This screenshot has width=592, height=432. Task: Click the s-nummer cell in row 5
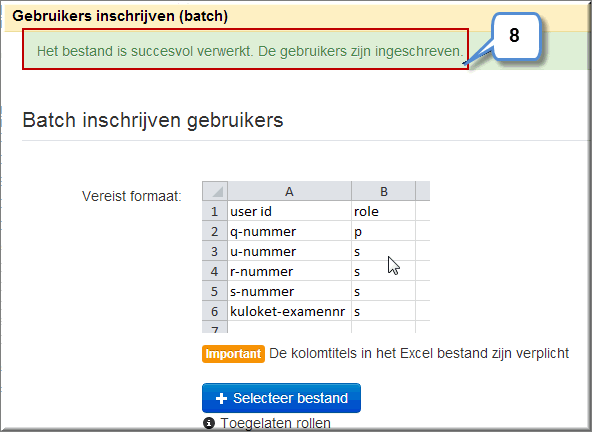289,292
